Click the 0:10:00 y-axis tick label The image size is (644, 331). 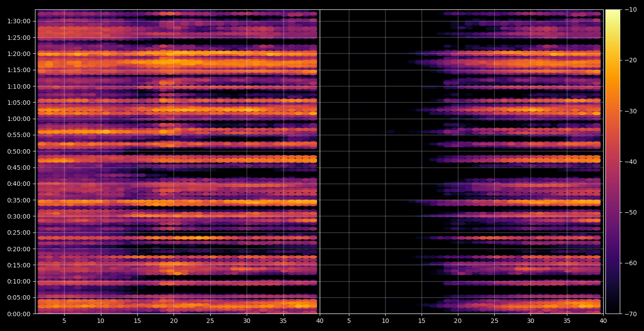coord(18,281)
